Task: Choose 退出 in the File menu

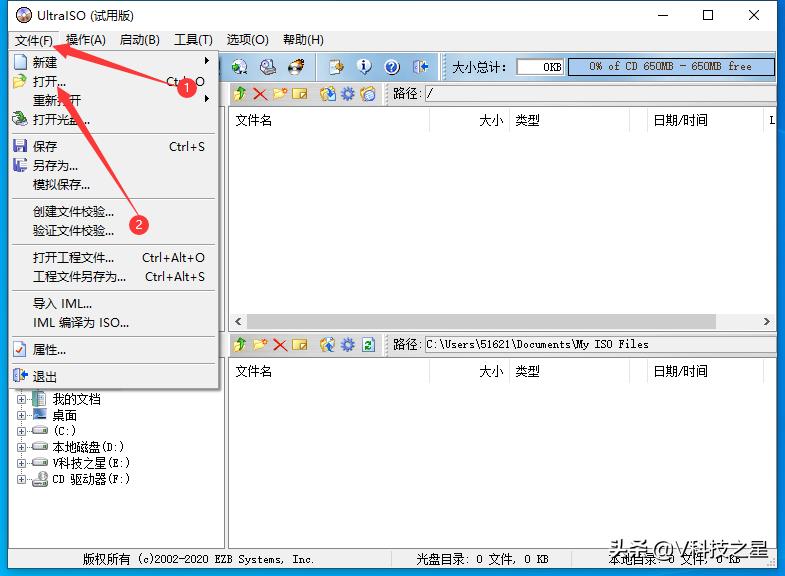Action: (114, 376)
